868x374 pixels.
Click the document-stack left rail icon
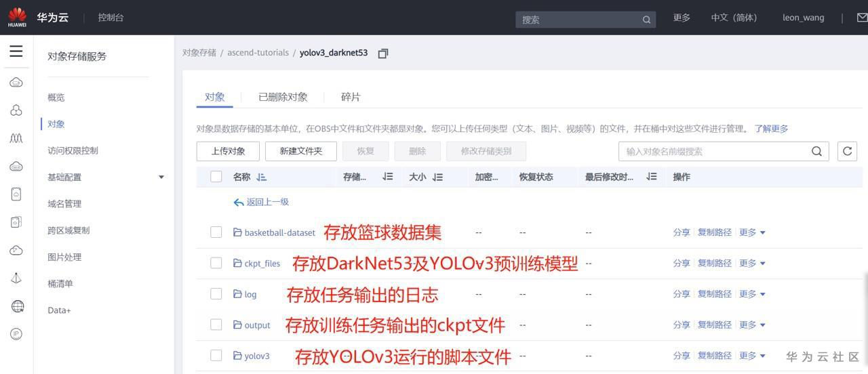(16, 222)
